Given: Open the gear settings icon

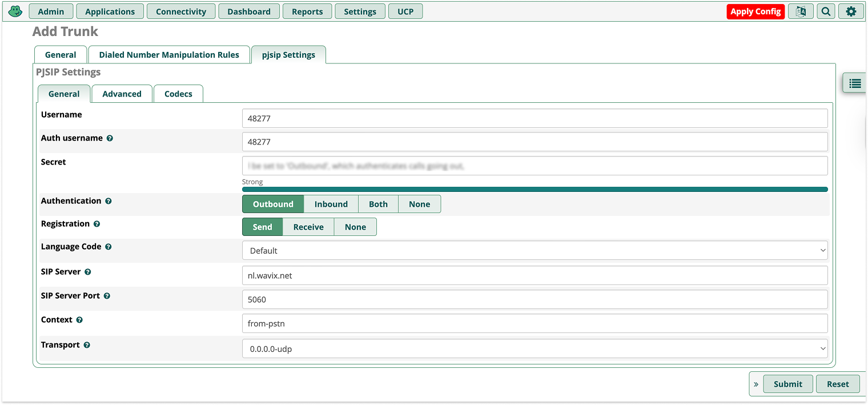Looking at the screenshot, I should [851, 11].
